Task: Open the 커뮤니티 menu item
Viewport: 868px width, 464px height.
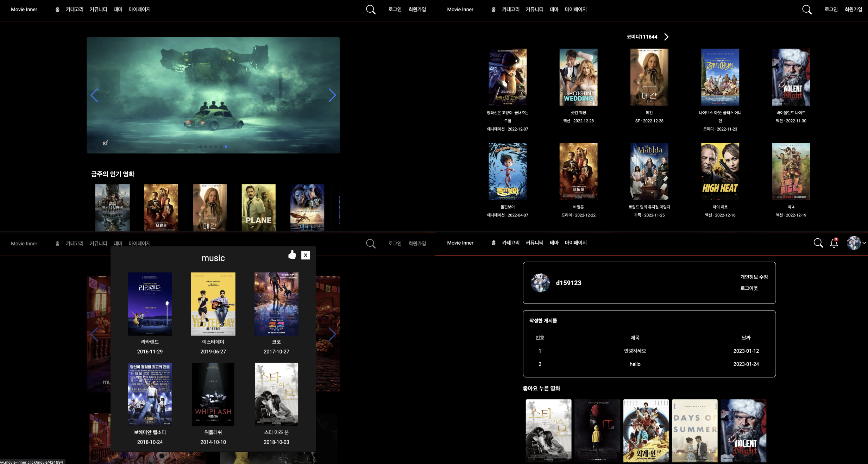Action: tap(98, 9)
